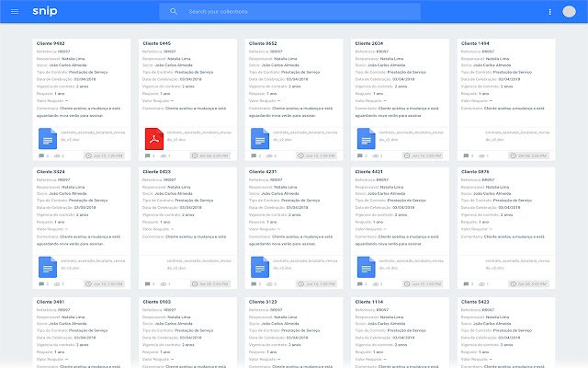The width and height of the screenshot is (588, 368).
Task: Click the comments icon on Cliente 9482
Action: 41,155
